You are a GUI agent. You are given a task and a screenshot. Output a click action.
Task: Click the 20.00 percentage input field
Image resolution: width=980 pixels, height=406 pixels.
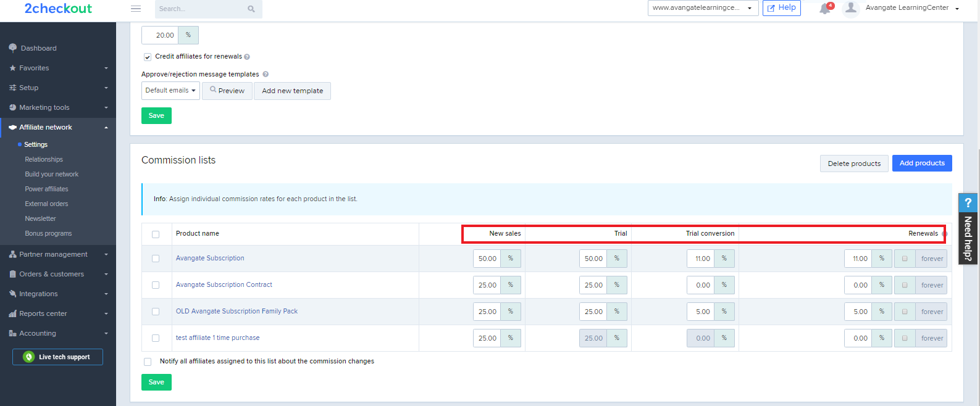160,35
